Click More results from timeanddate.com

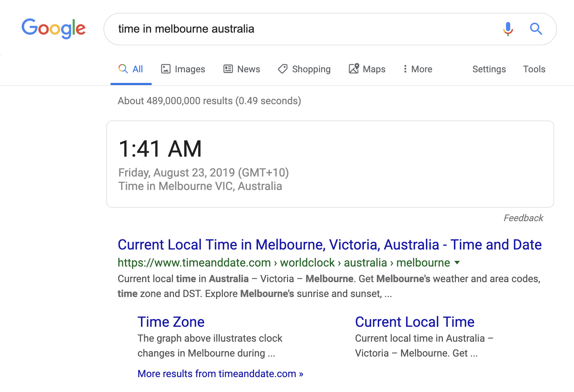(x=220, y=374)
